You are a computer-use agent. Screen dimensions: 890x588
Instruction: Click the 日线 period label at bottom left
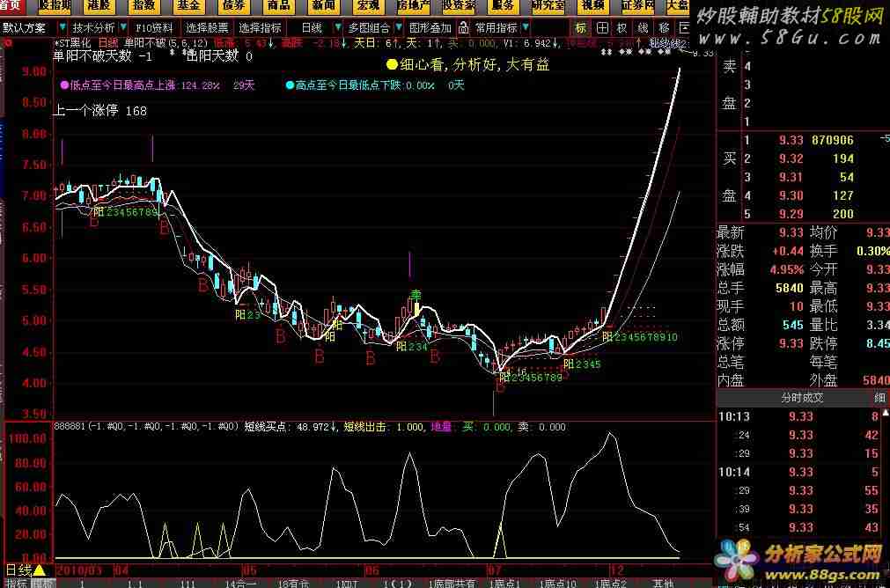18,570
